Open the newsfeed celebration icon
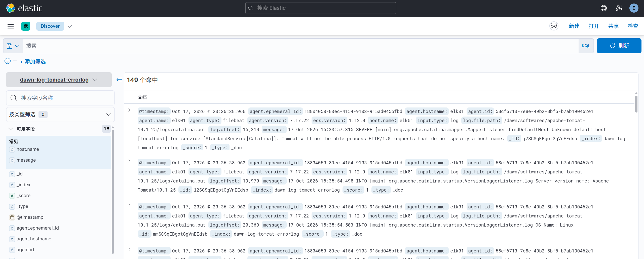The width and height of the screenshot is (644, 259). [x=619, y=8]
